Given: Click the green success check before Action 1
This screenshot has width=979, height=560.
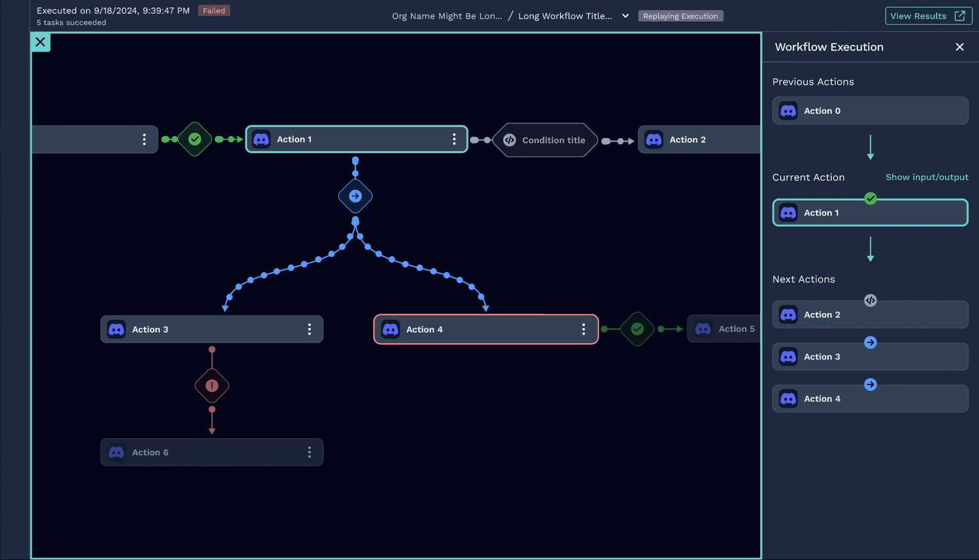Looking at the screenshot, I should [x=195, y=139].
